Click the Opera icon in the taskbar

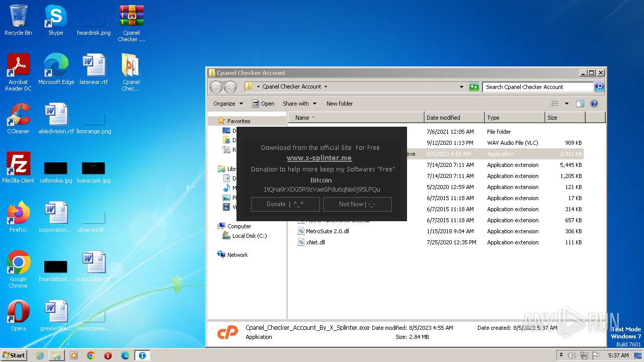(x=108, y=355)
